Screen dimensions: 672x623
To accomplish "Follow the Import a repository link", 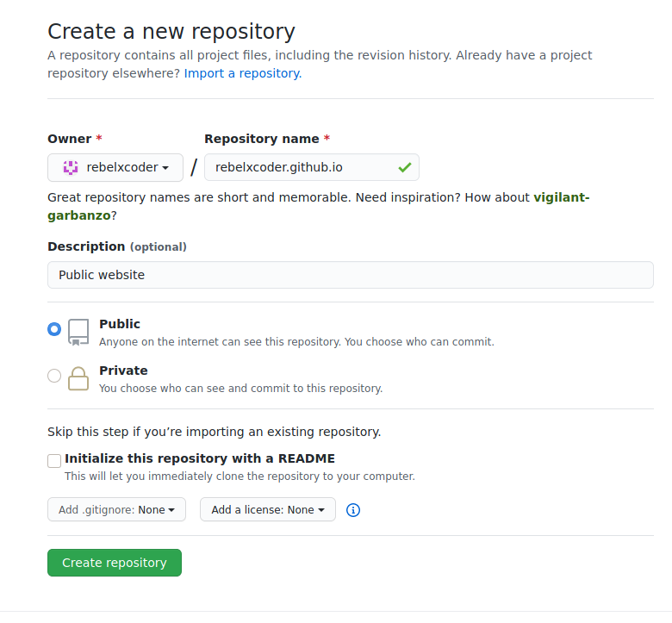I will (242, 73).
